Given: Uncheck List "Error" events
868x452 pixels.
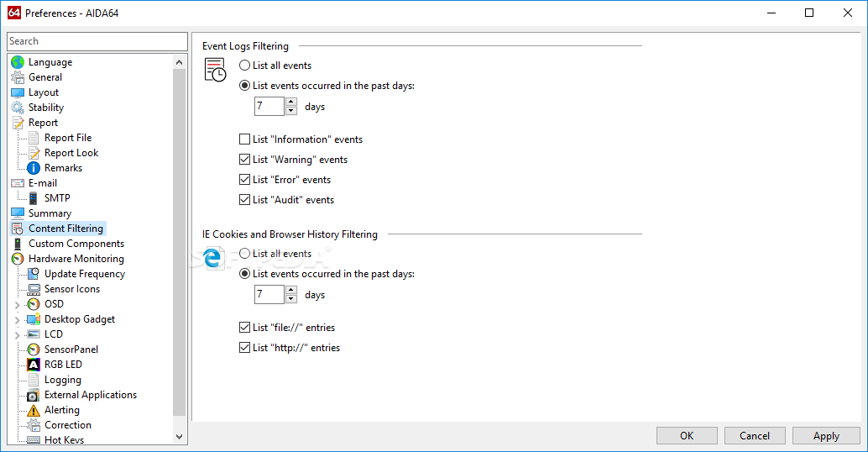Looking at the screenshot, I should tap(244, 180).
